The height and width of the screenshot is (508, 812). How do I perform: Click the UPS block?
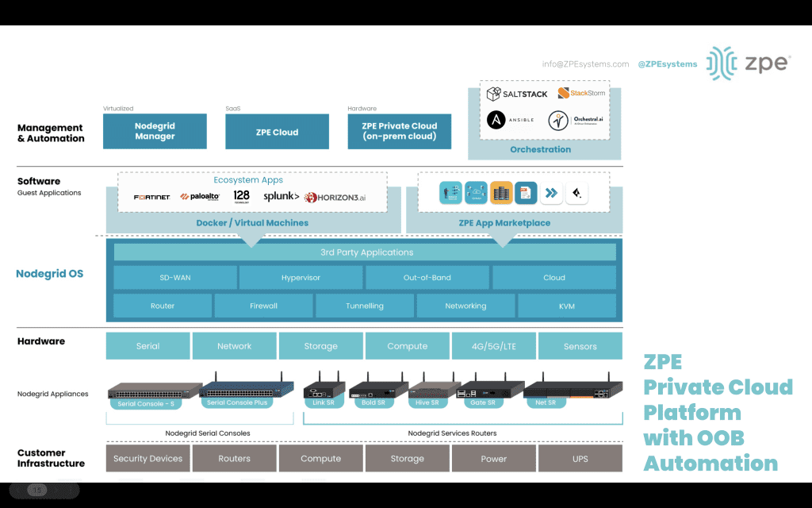coord(580,458)
